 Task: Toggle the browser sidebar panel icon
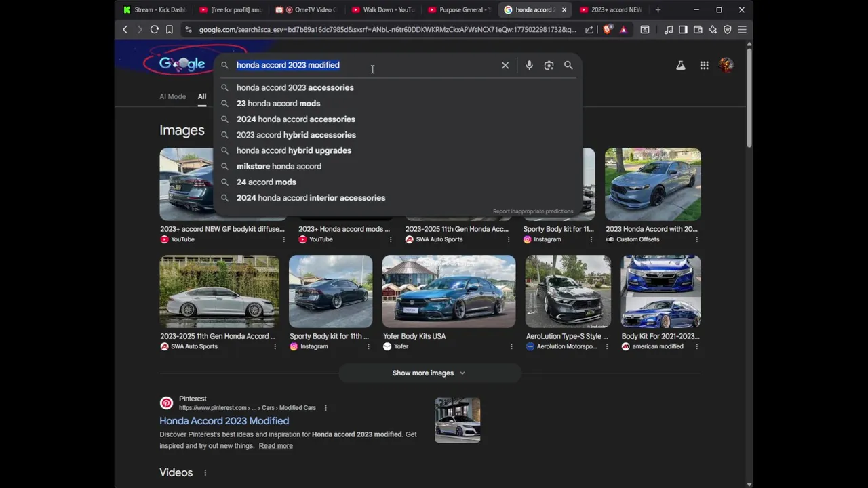tap(683, 30)
